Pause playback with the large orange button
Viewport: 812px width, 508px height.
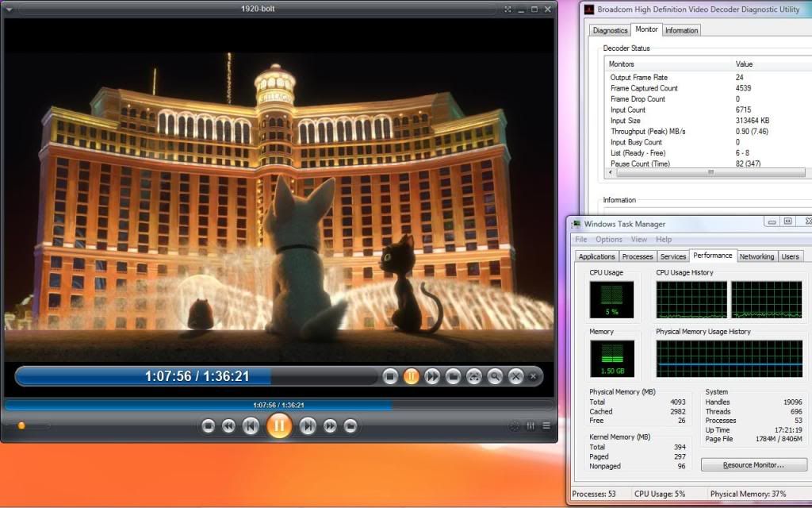point(278,426)
